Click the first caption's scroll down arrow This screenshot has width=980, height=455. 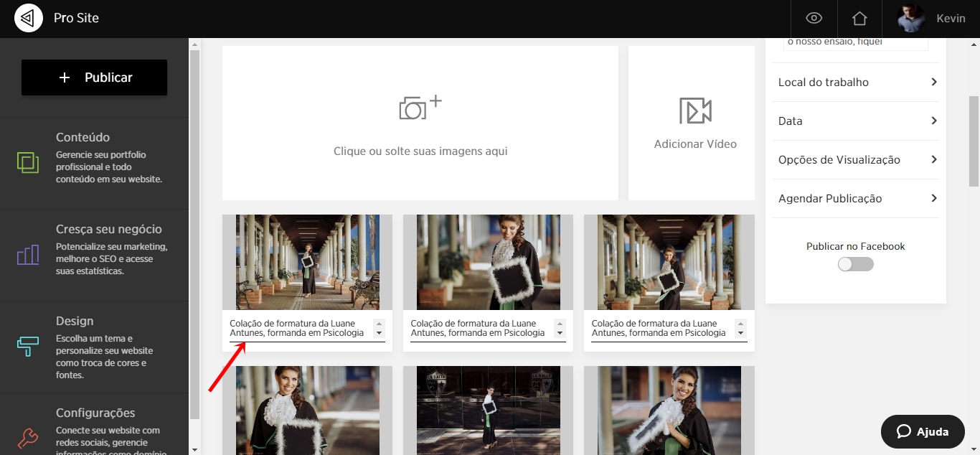(x=380, y=334)
